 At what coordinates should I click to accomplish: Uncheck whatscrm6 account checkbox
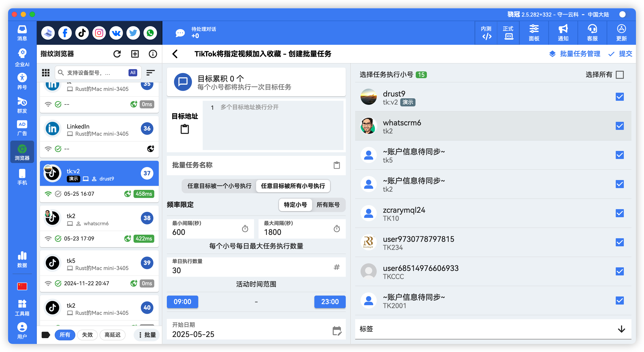620,126
